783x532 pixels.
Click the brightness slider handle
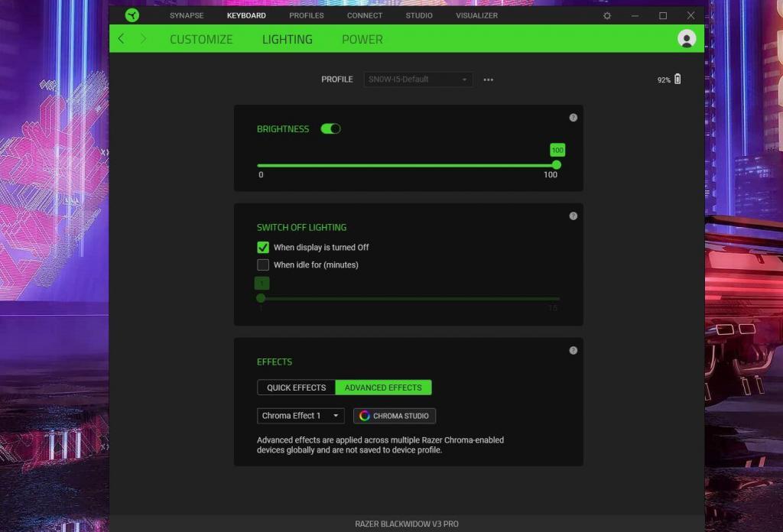tap(557, 165)
